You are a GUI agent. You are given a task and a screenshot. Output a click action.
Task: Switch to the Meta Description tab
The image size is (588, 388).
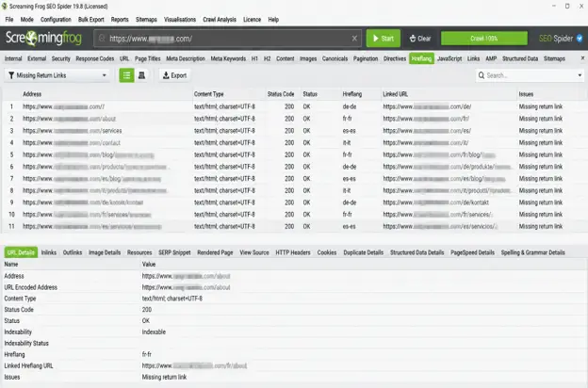tap(186, 58)
